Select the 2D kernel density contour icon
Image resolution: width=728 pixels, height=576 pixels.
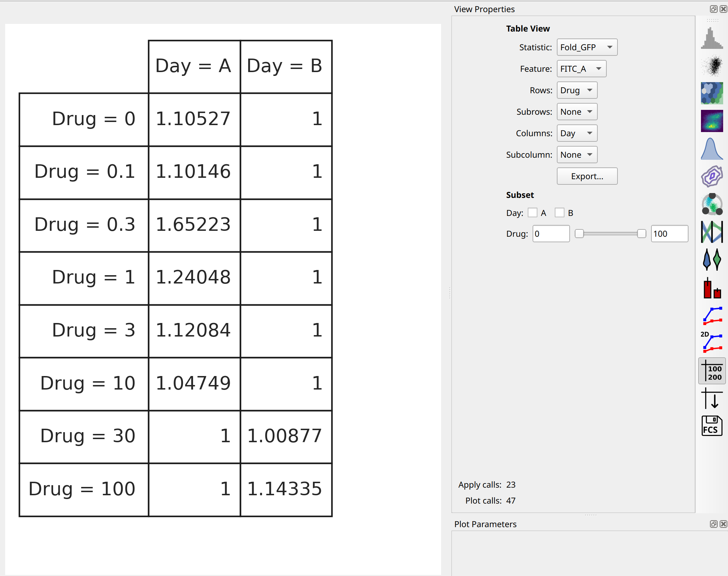712,176
